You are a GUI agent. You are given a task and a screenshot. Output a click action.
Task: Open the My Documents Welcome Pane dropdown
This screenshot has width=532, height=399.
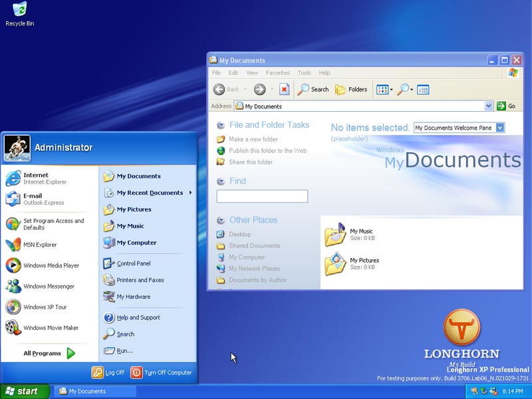pos(500,128)
